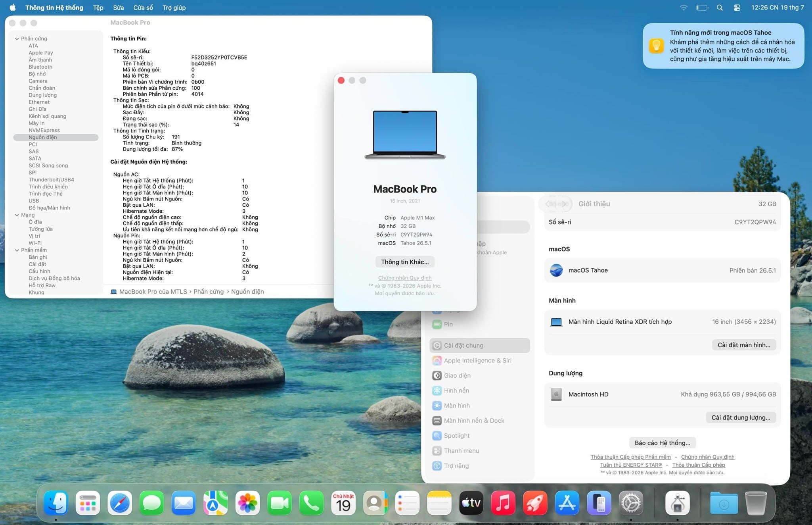Select Bluetooth in the hardware list

pos(40,67)
